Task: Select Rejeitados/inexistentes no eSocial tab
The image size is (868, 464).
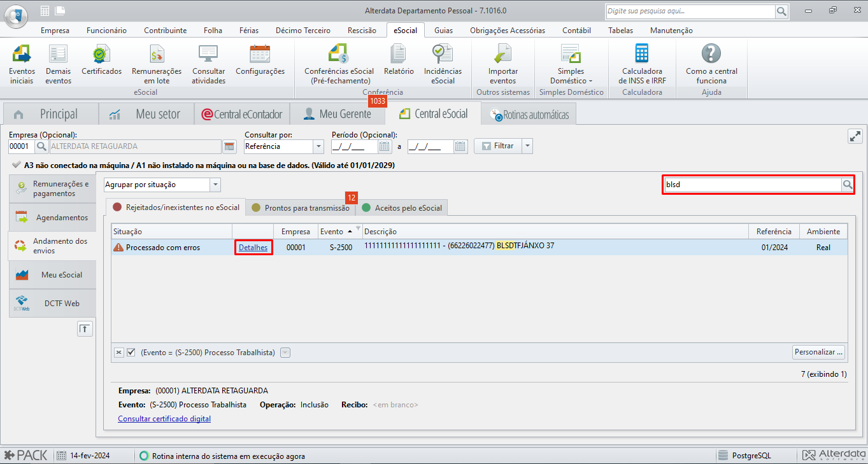Action: click(176, 207)
